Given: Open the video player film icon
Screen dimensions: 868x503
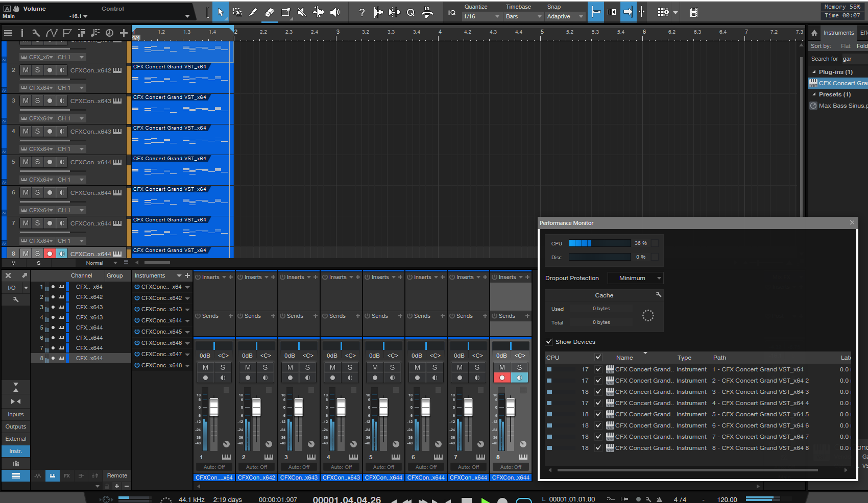Looking at the screenshot, I should [x=693, y=12].
